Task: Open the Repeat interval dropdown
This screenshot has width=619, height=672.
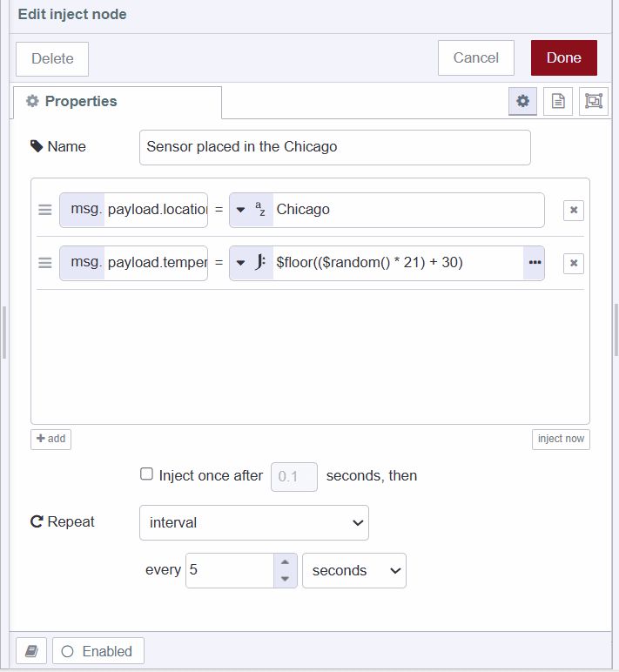Action: point(253,522)
